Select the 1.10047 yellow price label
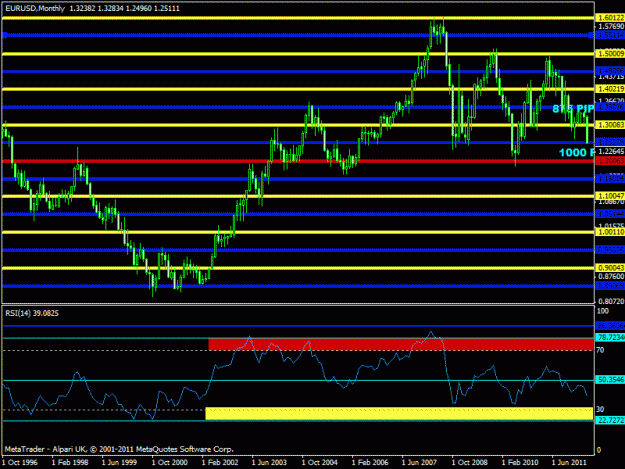 pos(610,196)
